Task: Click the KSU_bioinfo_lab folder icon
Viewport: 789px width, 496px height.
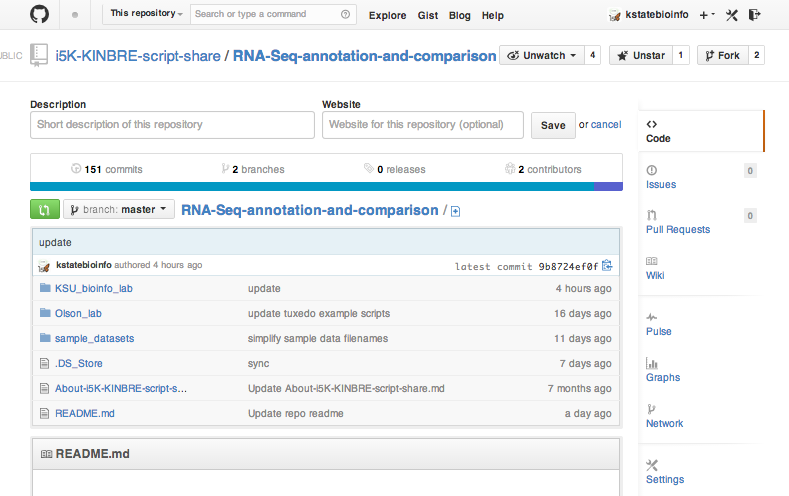Action: pos(45,288)
